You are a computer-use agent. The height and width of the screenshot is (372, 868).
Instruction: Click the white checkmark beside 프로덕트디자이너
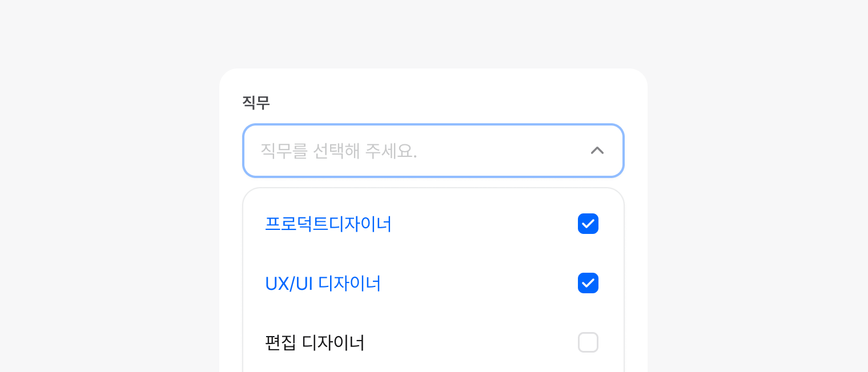(588, 224)
